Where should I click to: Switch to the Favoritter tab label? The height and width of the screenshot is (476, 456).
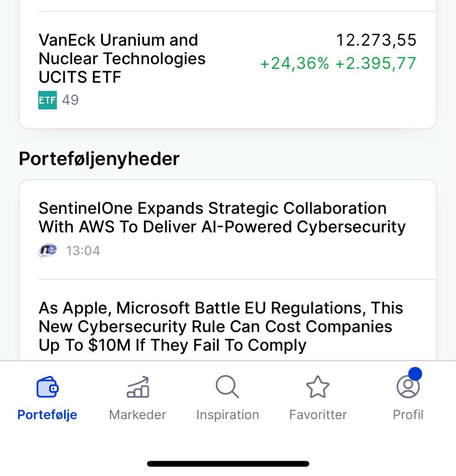tap(318, 414)
